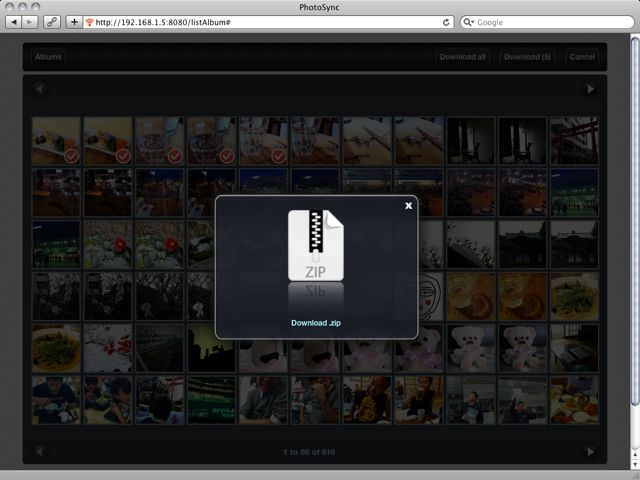Focus the Google search field
Image resolution: width=640 pixels, height=480 pixels.
click(x=547, y=22)
